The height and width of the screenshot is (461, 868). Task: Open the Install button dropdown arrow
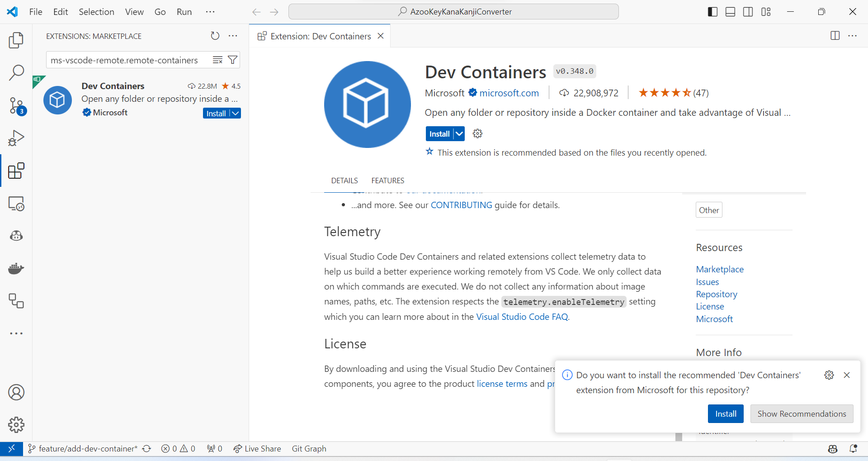458,133
